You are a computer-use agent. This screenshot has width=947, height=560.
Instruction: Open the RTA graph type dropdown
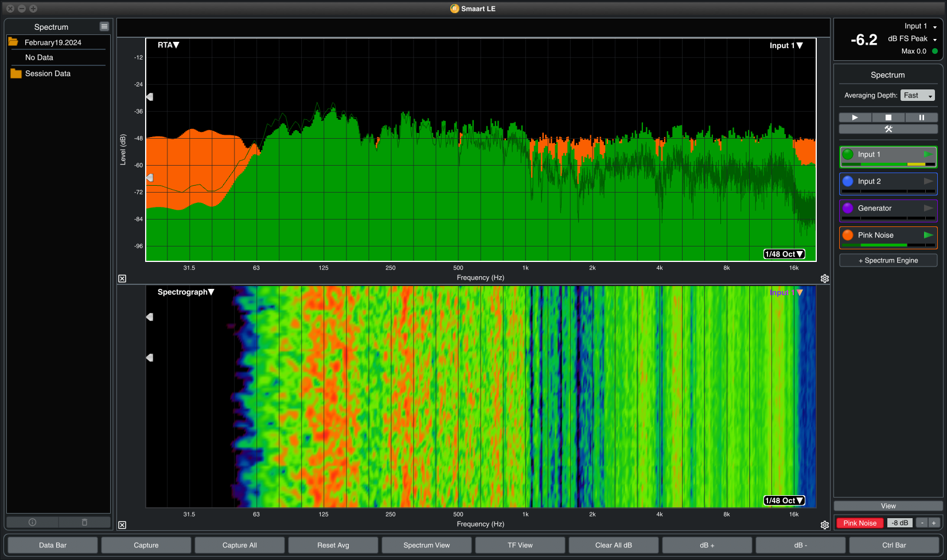click(x=169, y=45)
